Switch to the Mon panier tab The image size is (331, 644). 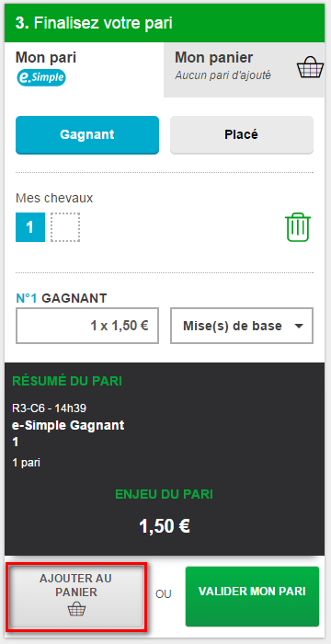[245, 69]
